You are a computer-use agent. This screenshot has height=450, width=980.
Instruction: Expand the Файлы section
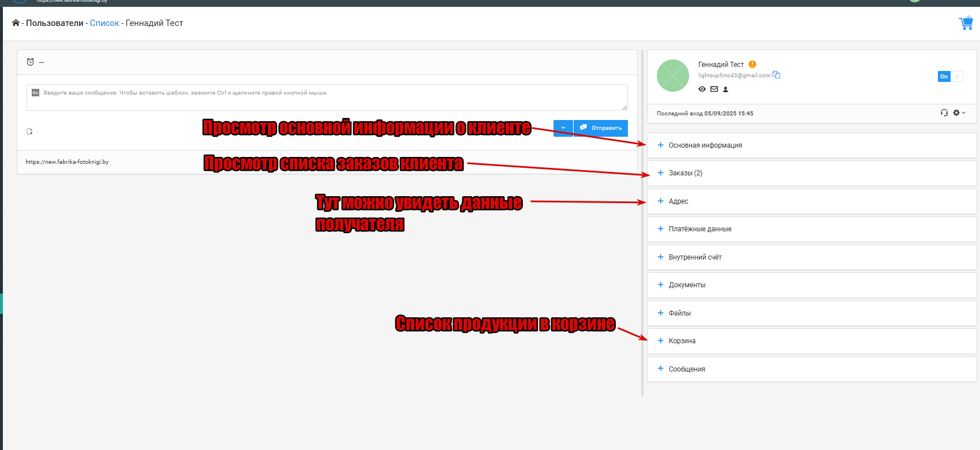(x=812, y=313)
